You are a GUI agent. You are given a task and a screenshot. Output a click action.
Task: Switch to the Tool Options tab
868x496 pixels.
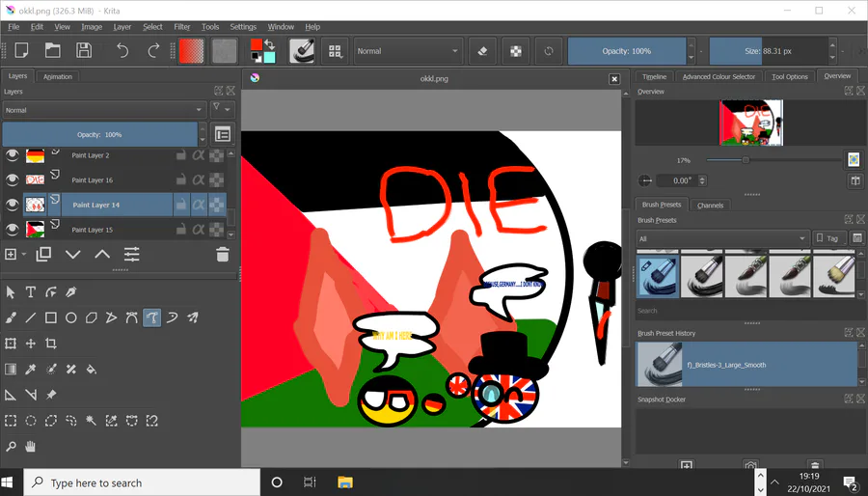click(x=789, y=77)
